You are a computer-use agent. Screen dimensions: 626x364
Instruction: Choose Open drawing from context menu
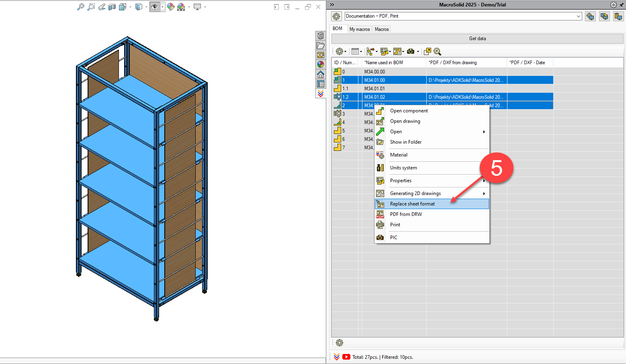click(432, 121)
